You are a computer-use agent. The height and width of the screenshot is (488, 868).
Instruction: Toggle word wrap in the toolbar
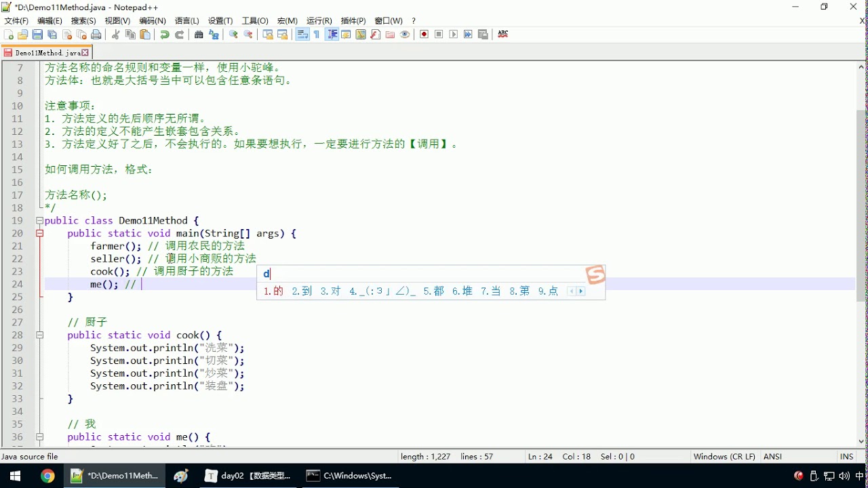click(302, 34)
